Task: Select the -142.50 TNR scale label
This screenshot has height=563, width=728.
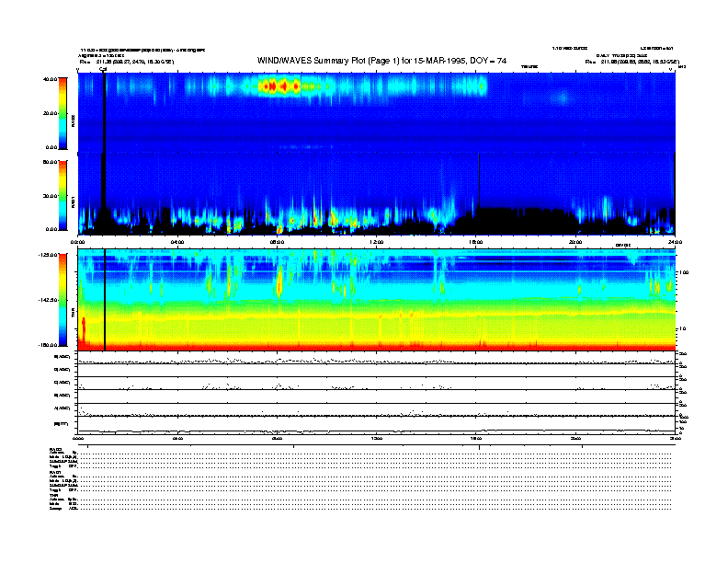Action: [x=48, y=300]
